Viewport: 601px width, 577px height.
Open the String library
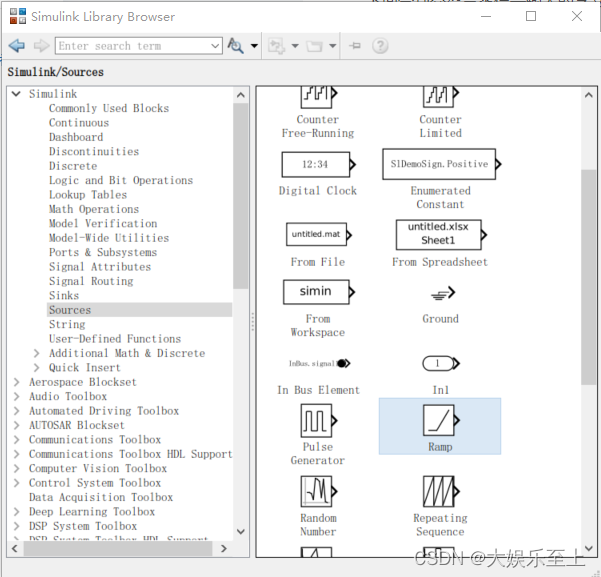coord(67,324)
